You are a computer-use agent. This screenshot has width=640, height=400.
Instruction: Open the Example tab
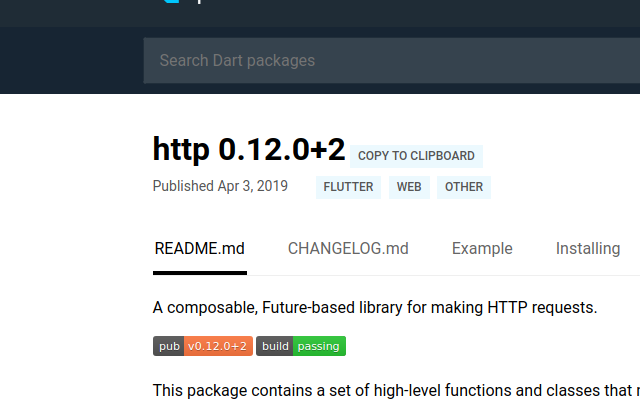[x=482, y=249]
